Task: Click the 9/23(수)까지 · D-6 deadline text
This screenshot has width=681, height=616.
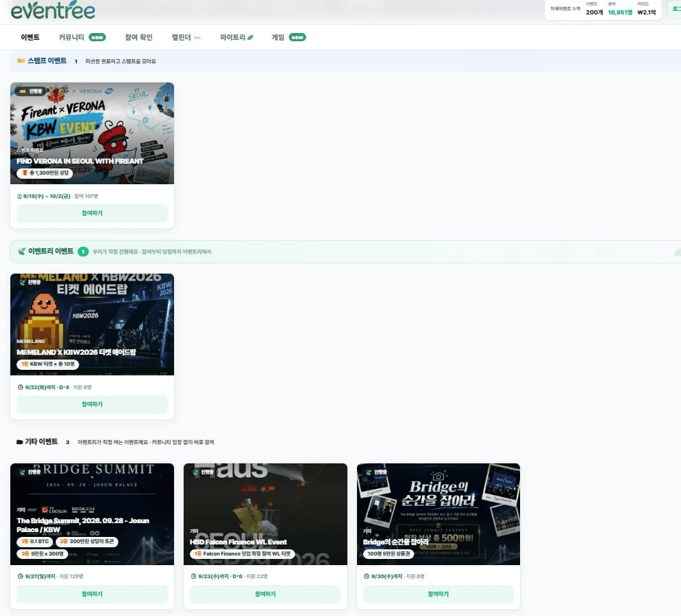Action: coord(220,577)
